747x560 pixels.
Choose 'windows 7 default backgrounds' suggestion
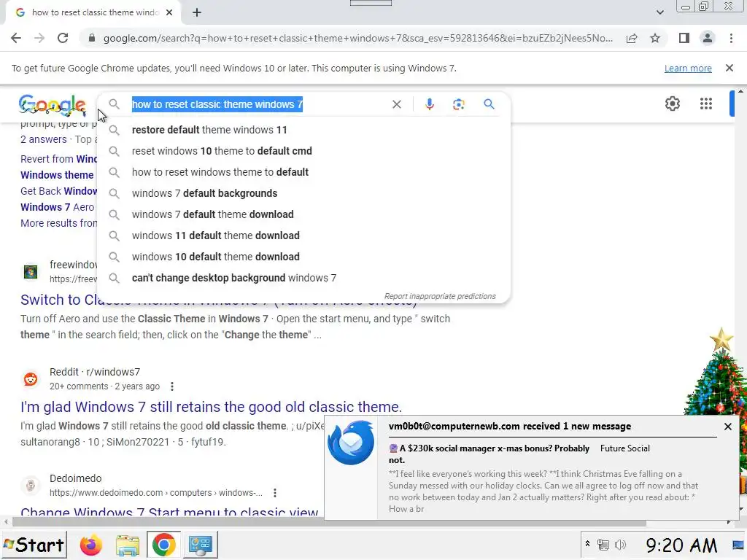click(304, 193)
